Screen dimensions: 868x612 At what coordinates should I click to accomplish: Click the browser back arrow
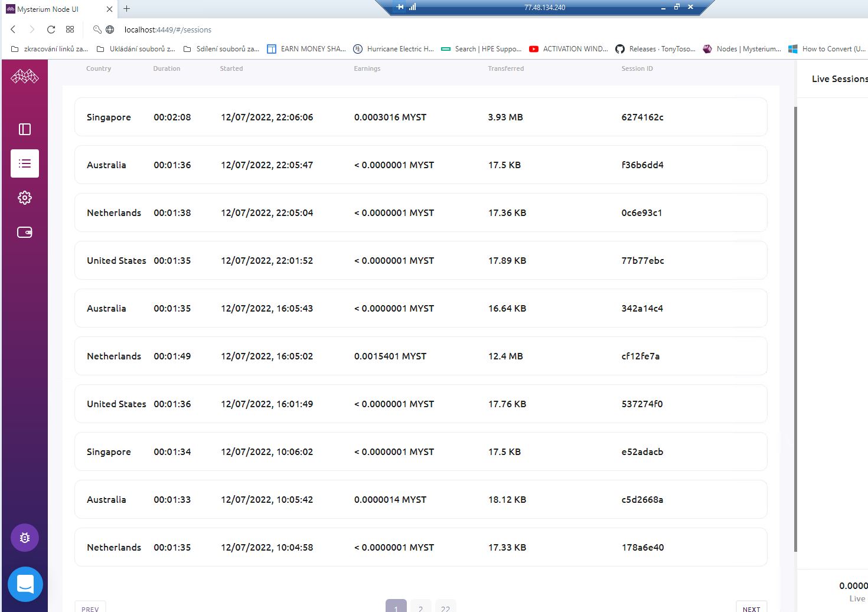pos(13,30)
